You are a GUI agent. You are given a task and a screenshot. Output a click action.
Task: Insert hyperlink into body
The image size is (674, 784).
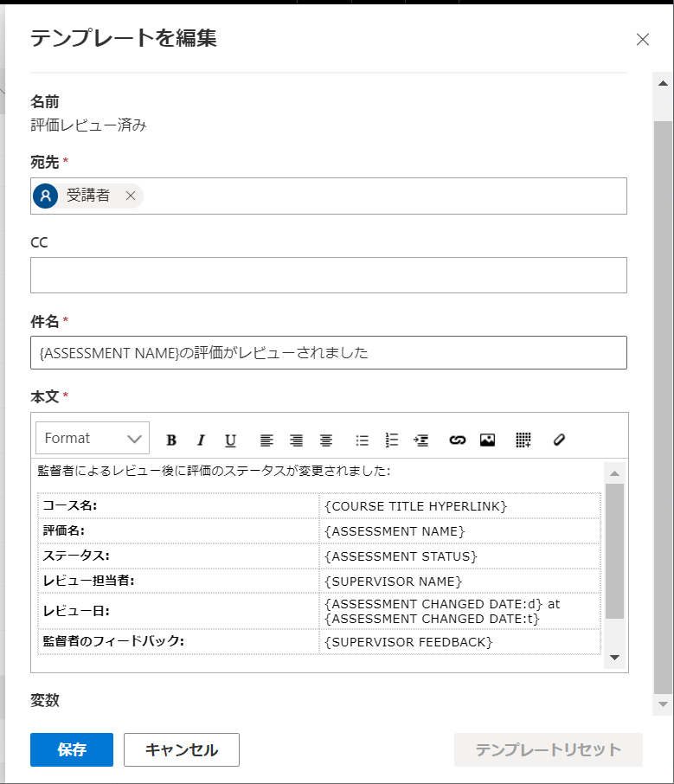pyautogui.click(x=457, y=440)
